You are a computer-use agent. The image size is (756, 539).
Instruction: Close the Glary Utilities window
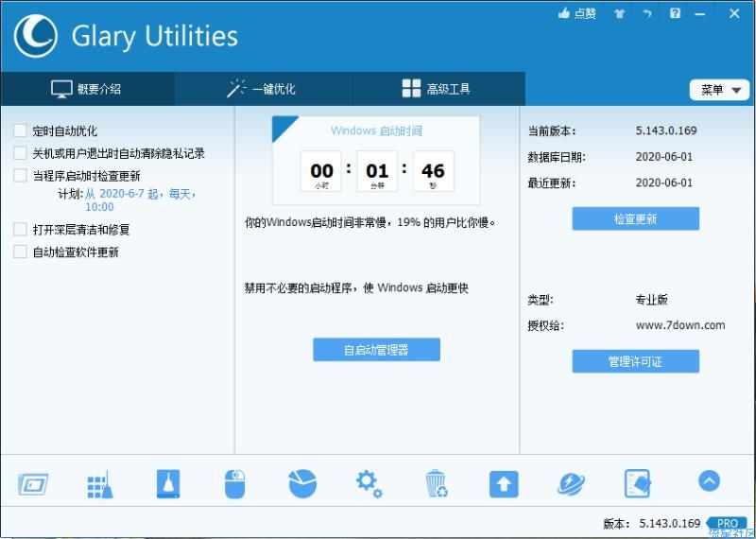(734, 13)
